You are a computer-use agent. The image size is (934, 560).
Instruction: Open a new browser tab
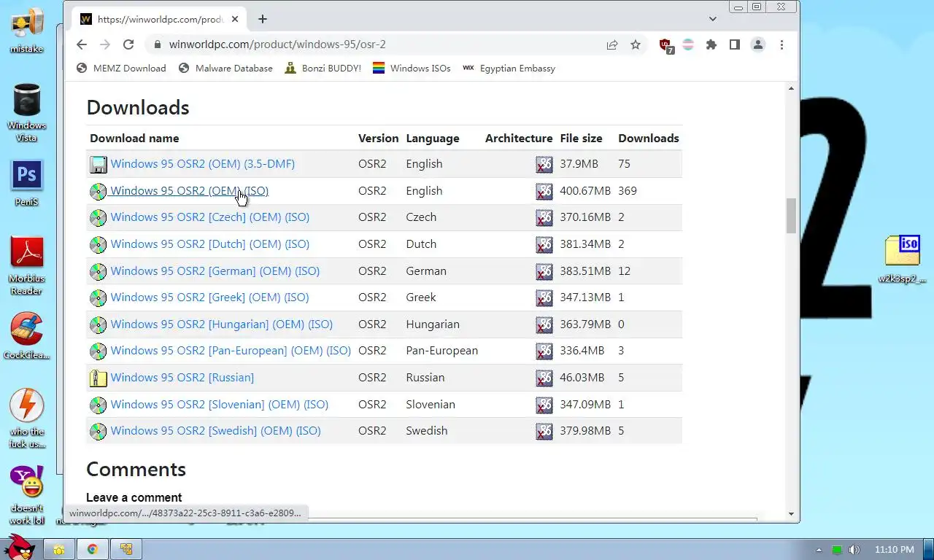263,19
